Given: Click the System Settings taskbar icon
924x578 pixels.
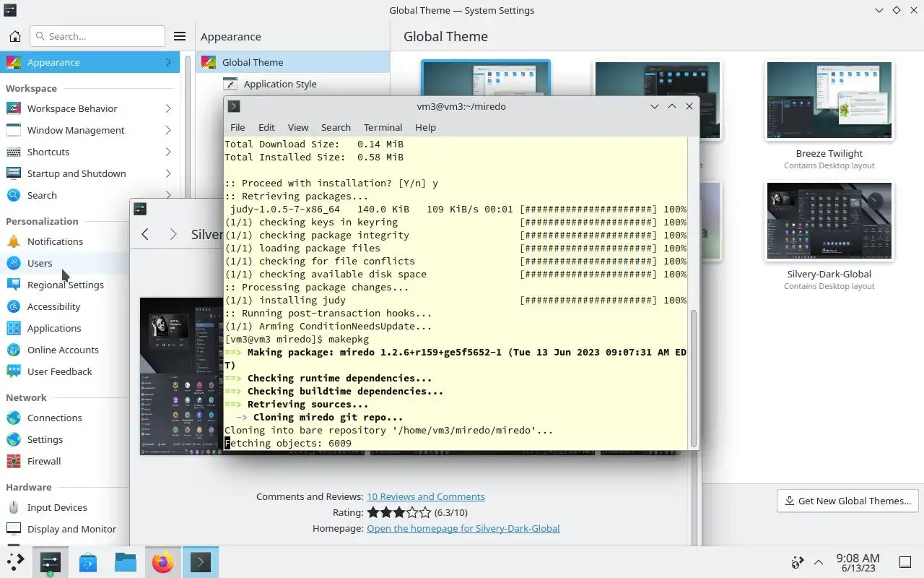Looking at the screenshot, I should 51,562.
